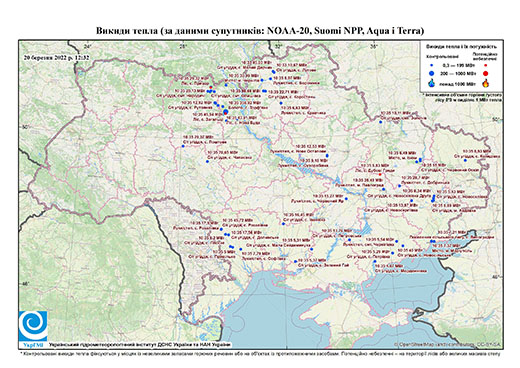Click the small blue legend dot
The image size is (520, 368).
click(x=432, y=65)
